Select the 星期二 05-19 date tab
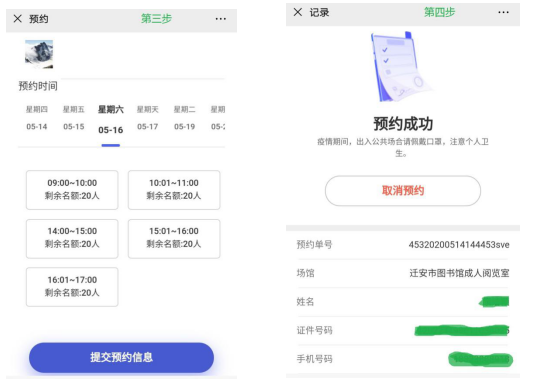 [x=185, y=118]
